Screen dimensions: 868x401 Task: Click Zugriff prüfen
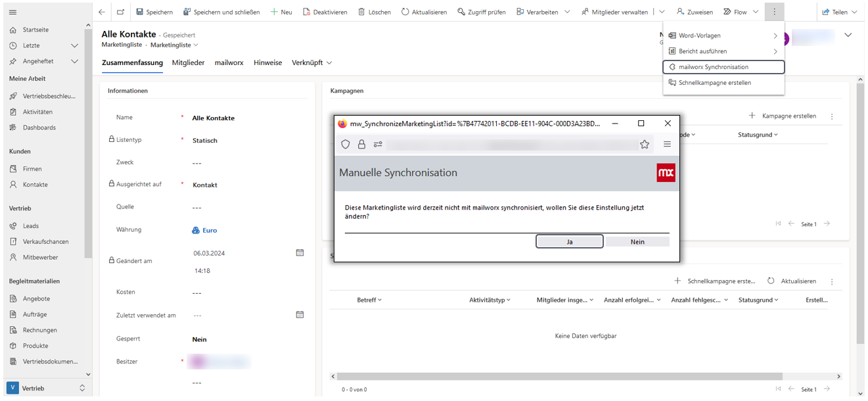click(x=482, y=12)
